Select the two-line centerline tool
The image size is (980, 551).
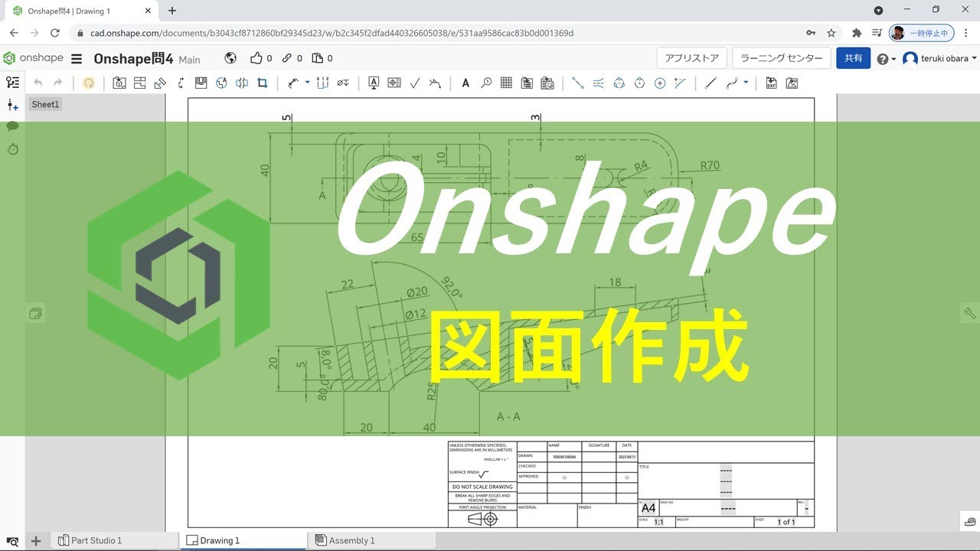pos(599,83)
